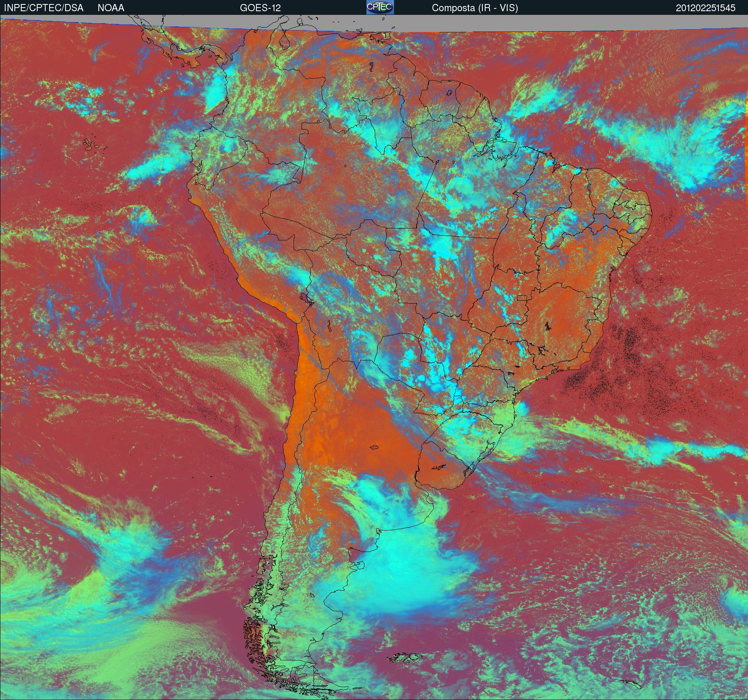Select the Composta (IR - VIS) title
748x700 pixels.
tap(475, 8)
